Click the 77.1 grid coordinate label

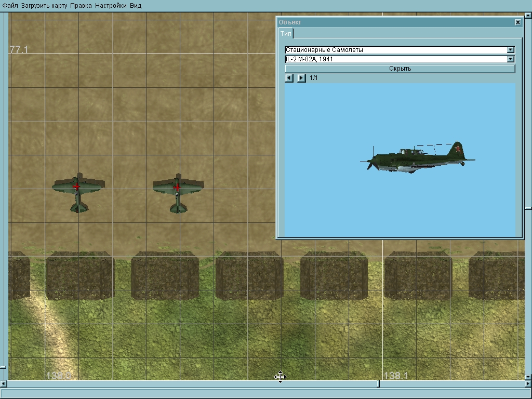(x=19, y=49)
